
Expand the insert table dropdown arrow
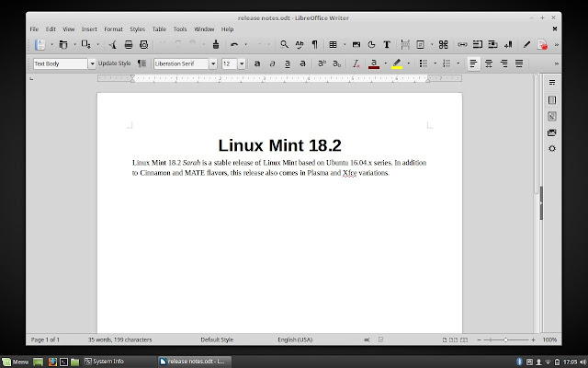(345, 45)
